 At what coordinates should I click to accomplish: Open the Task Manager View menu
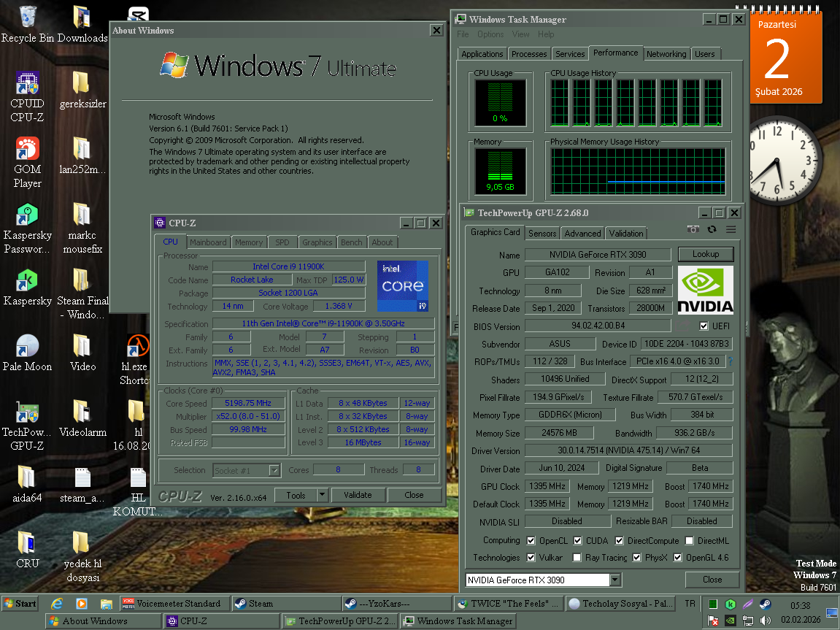pyautogui.click(x=521, y=34)
